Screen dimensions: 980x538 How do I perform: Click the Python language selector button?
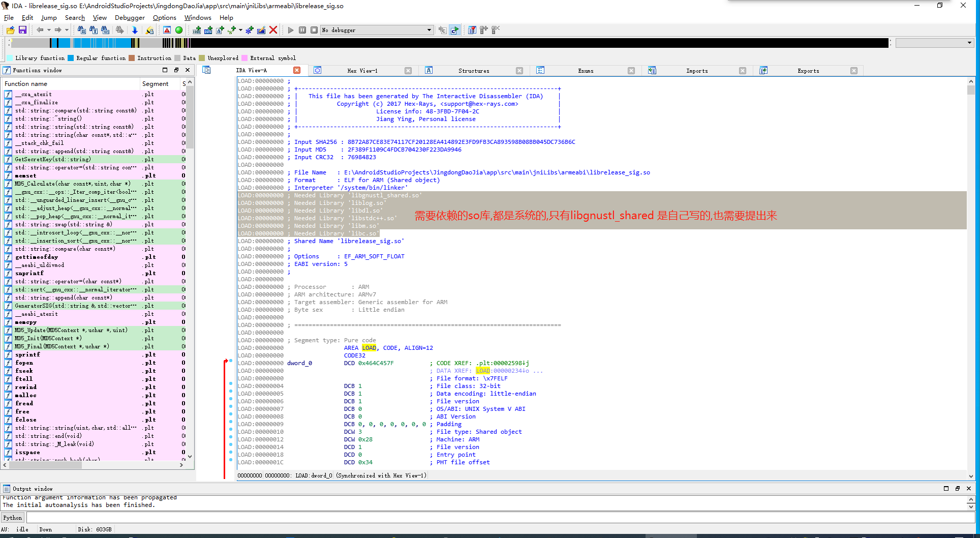point(13,518)
